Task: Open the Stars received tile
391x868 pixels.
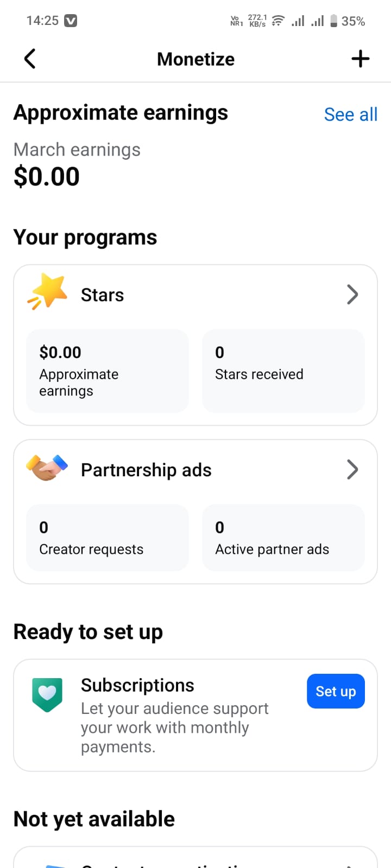Action: [x=283, y=371]
